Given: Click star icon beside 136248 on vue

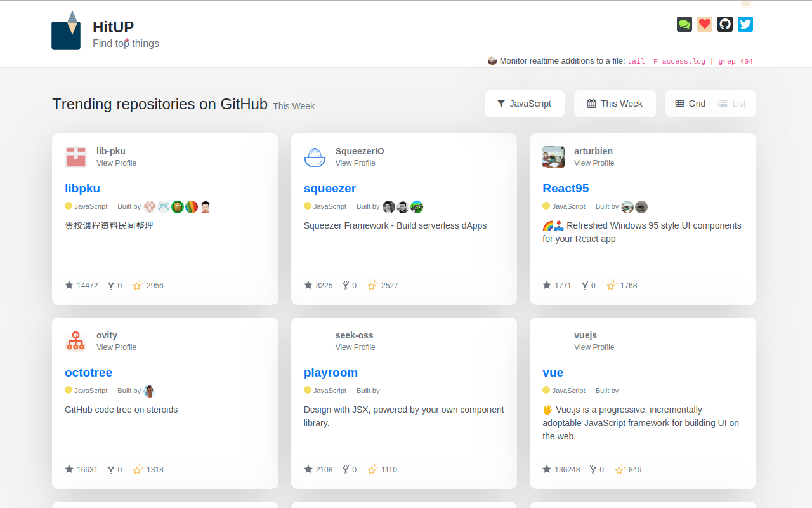Looking at the screenshot, I should [547, 469].
